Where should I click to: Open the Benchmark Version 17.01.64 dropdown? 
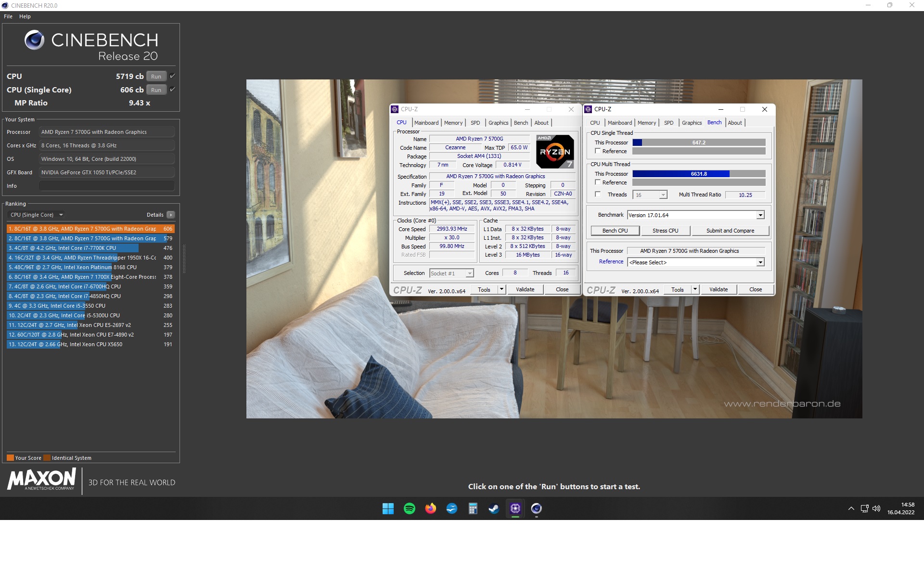(x=760, y=215)
